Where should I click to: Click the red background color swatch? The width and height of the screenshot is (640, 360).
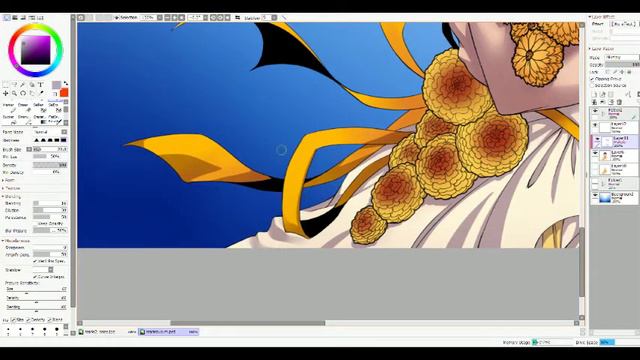tap(64, 93)
